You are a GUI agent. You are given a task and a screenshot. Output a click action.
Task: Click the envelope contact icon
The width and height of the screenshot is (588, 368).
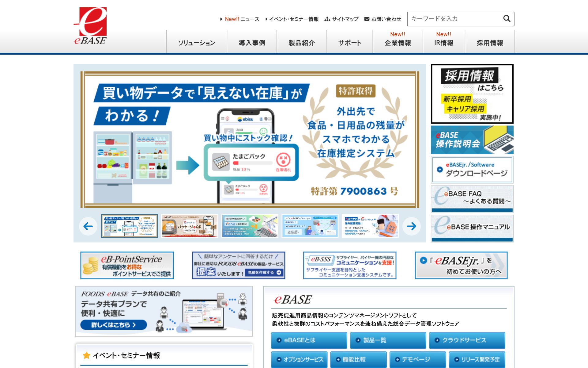coord(367,19)
